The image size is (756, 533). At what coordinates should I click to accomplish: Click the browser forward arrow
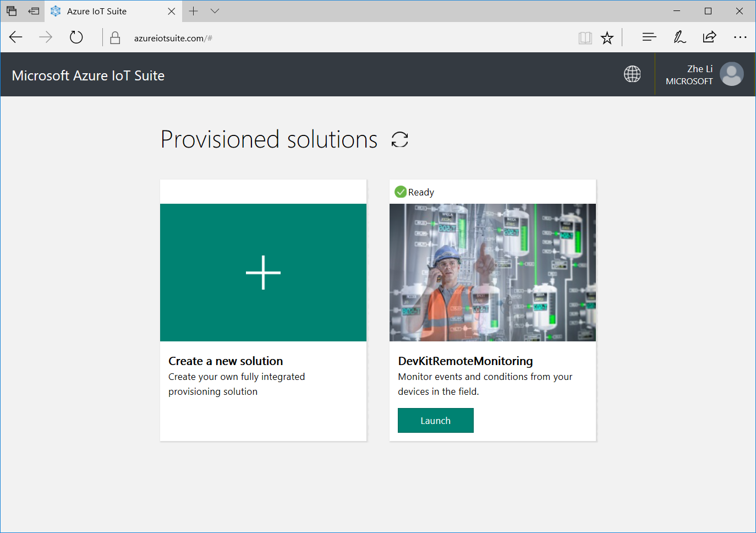46,37
